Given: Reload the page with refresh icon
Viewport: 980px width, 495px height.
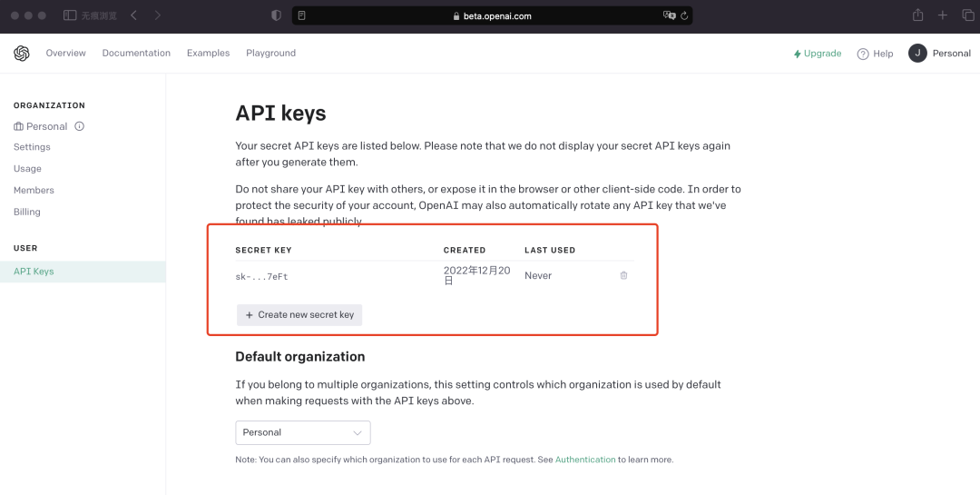Looking at the screenshot, I should click(x=684, y=15).
